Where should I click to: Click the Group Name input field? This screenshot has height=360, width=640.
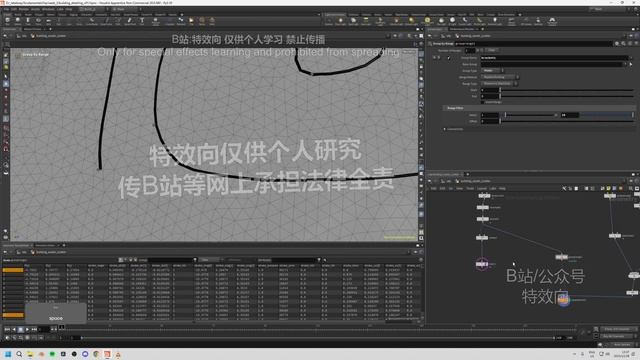pos(555,58)
